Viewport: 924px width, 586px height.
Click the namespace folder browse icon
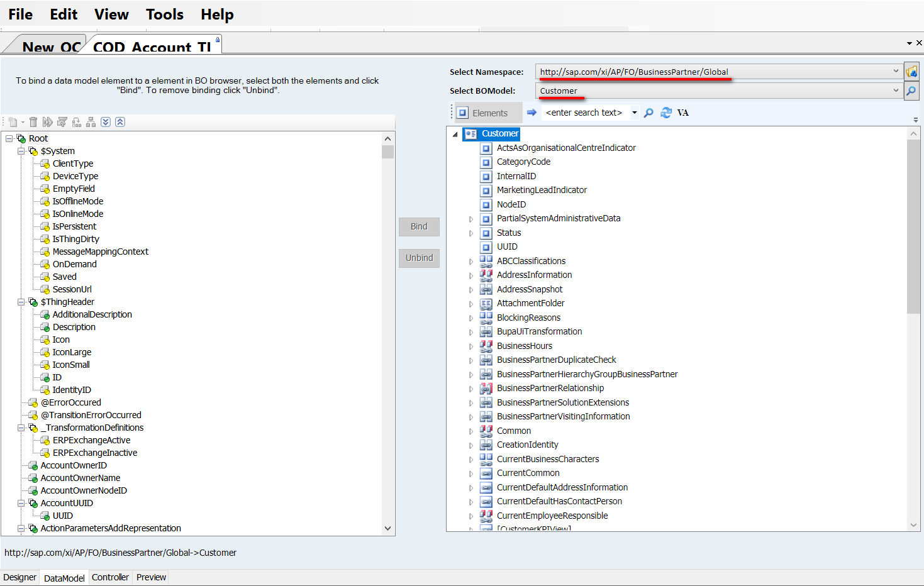coord(911,72)
